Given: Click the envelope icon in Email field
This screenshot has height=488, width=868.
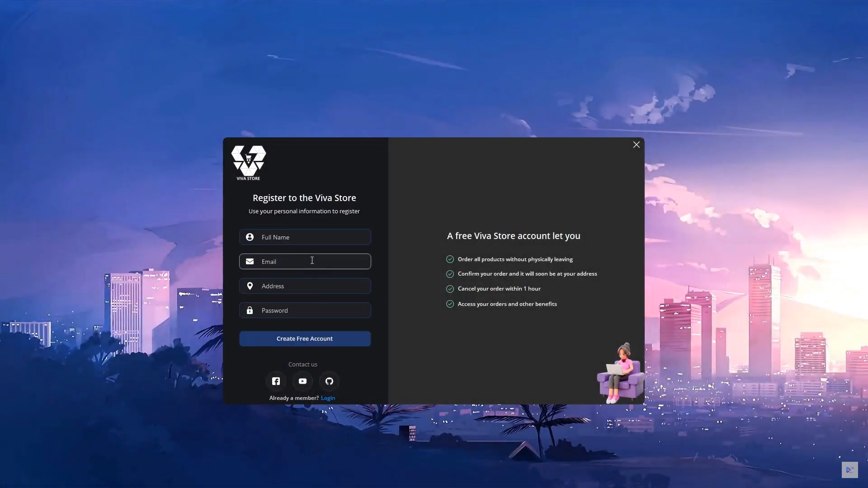Looking at the screenshot, I should tap(250, 262).
